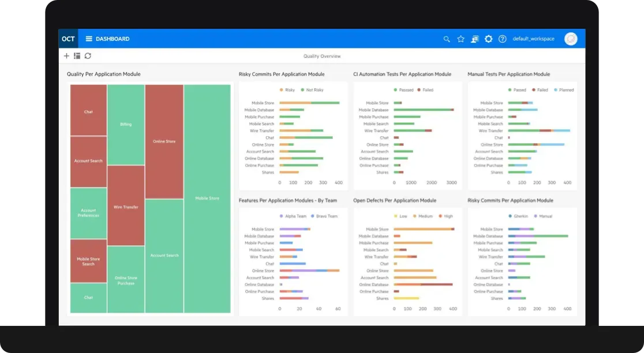The height and width of the screenshot is (353, 644).
Task: Toggle the High defects legend
Action: pyautogui.click(x=445, y=216)
